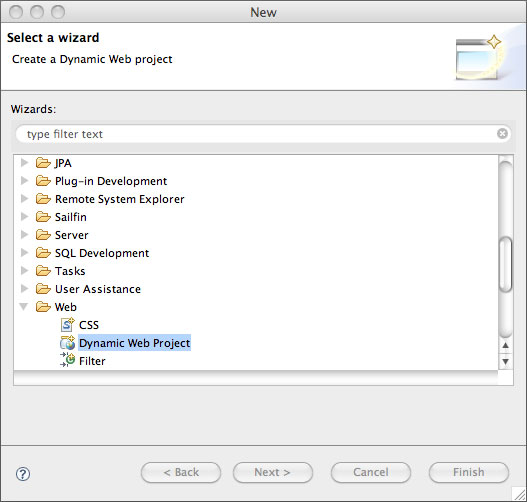Collapse the Web category

(x=24, y=306)
